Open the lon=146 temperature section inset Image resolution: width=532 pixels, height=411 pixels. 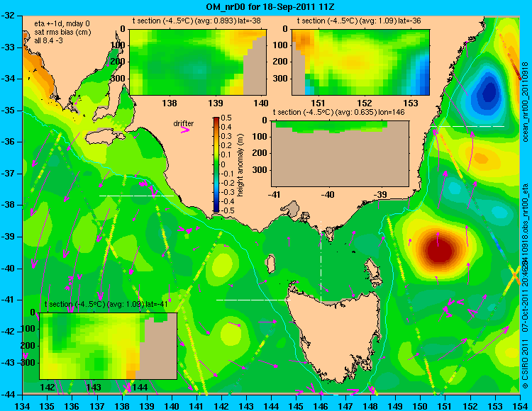pyautogui.click(x=340, y=154)
